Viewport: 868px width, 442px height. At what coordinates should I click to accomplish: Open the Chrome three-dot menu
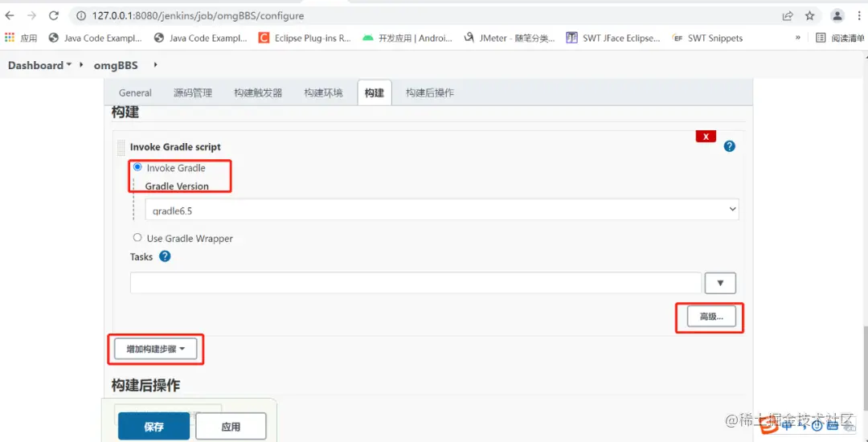(x=859, y=16)
